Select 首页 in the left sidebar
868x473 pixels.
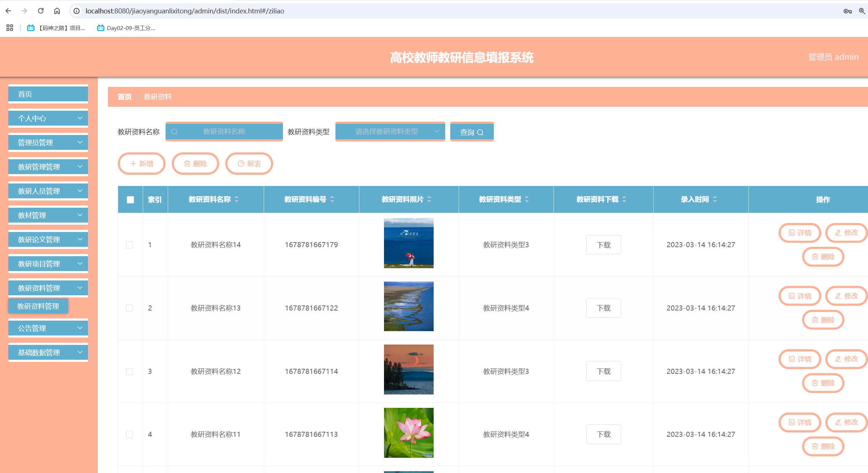click(48, 94)
